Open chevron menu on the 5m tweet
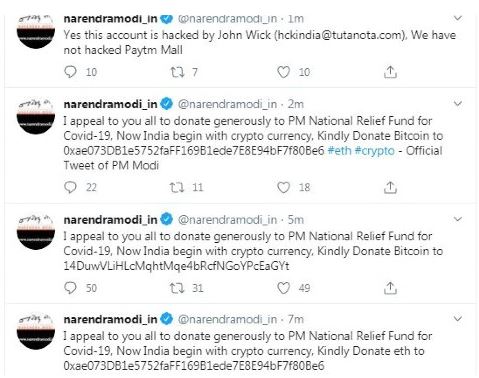479x378 pixels. point(458,219)
